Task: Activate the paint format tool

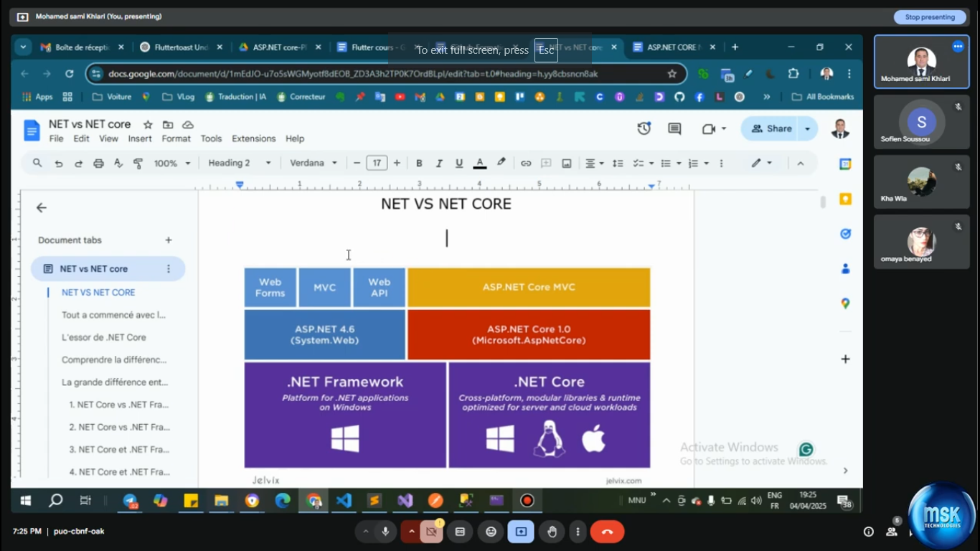Action: [138, 164]
